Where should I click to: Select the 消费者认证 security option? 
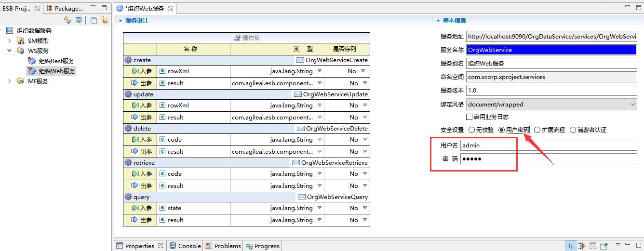[573, 130]
